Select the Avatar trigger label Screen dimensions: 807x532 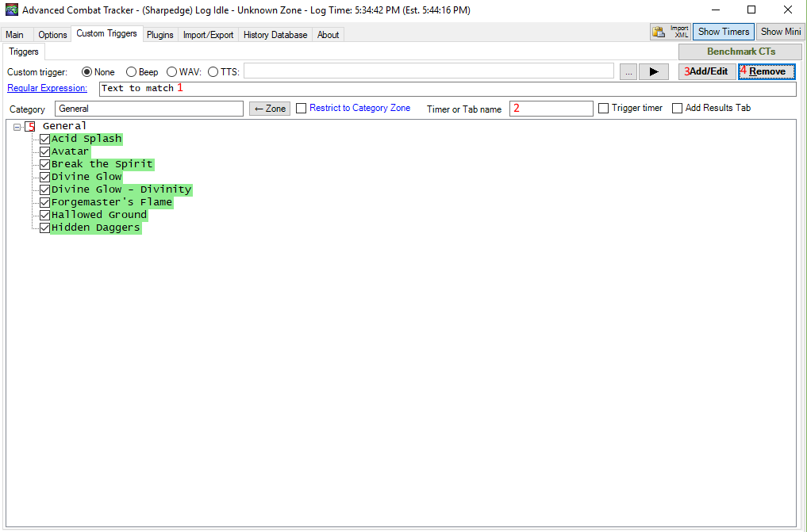click(70, 151)
